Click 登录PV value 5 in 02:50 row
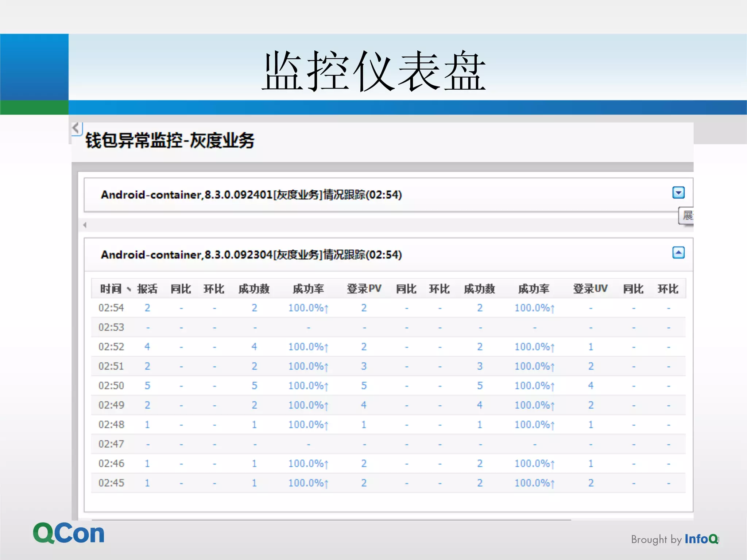 click(364, 386)
